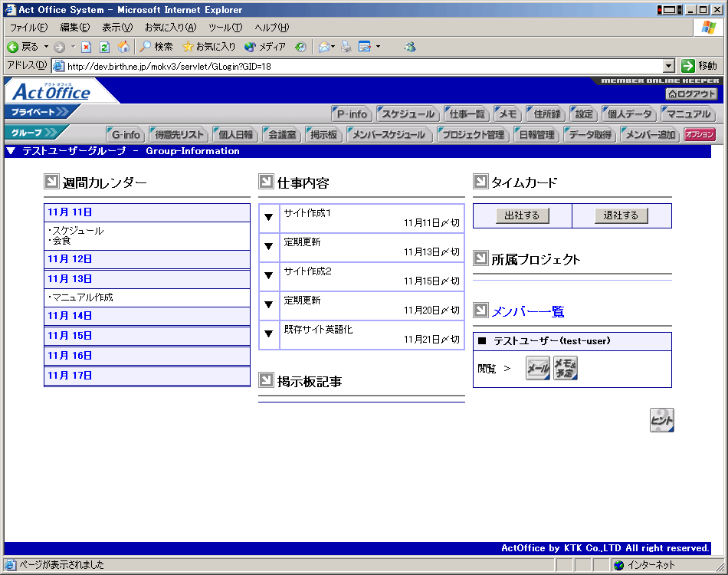Click the IE Stop toolbar icon
The width and height of the screenshot is (728, 575).
click(87, 47)
